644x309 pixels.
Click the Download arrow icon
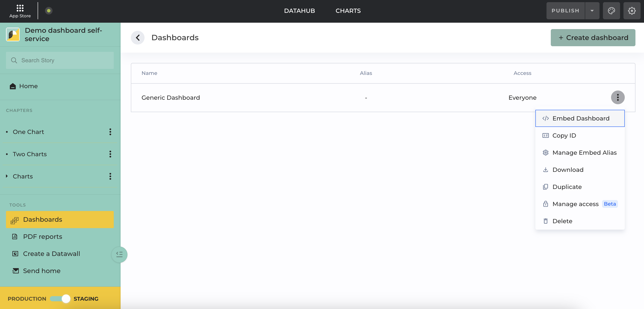545,170
